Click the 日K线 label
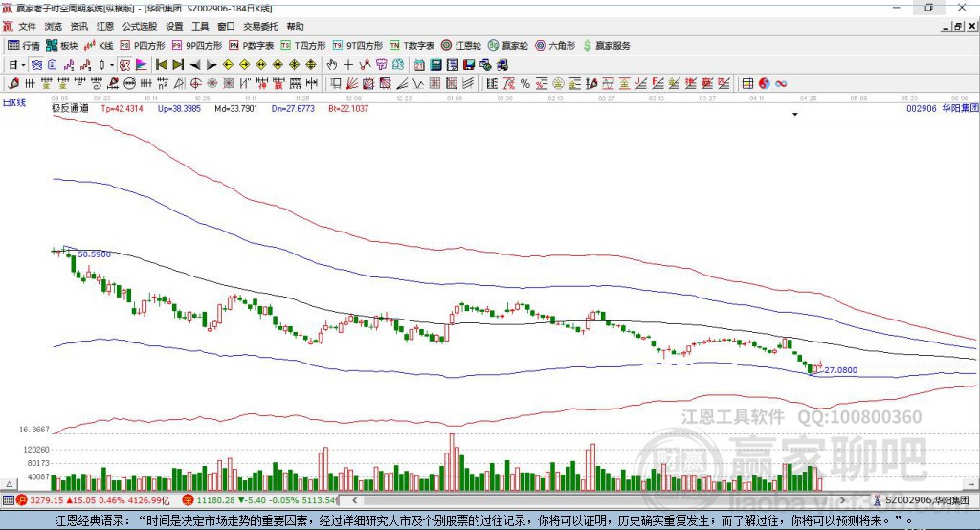The height and width of the screenshot is (530, 980). (14, 102)
